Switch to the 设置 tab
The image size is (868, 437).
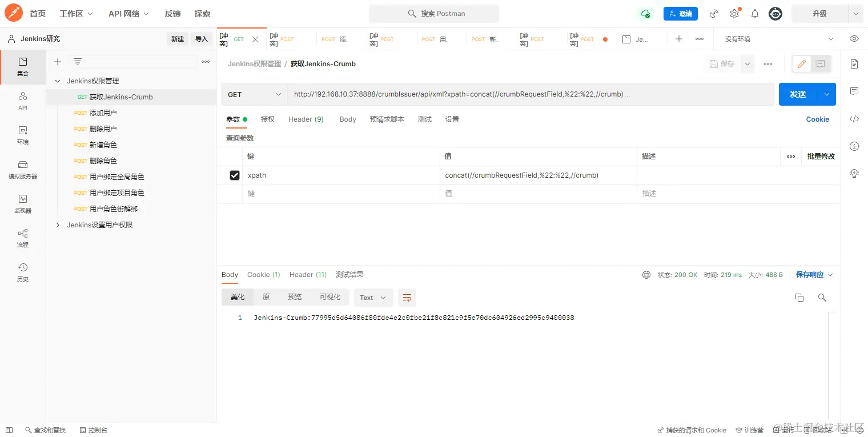[x=452, y=119]
